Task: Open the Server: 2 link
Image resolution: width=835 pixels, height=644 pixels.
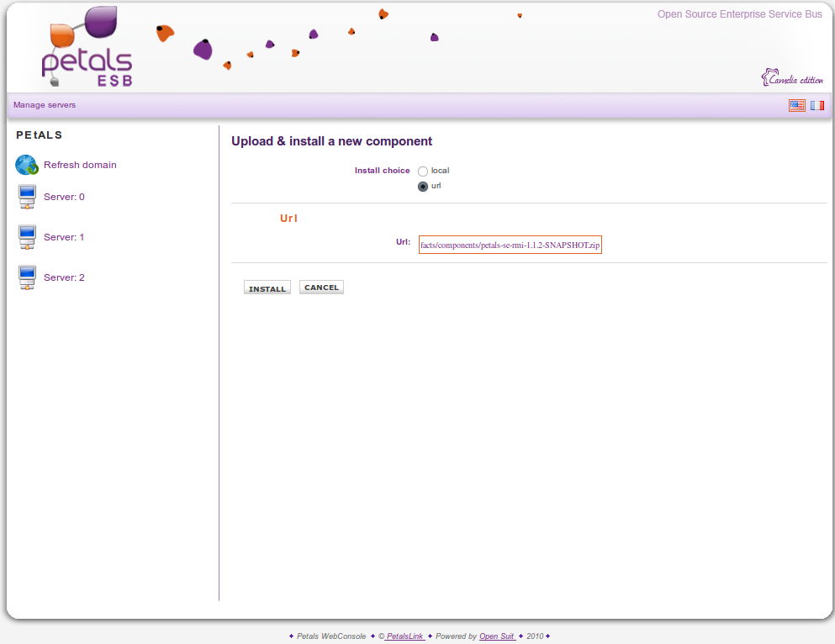Action: coord(64,277)
